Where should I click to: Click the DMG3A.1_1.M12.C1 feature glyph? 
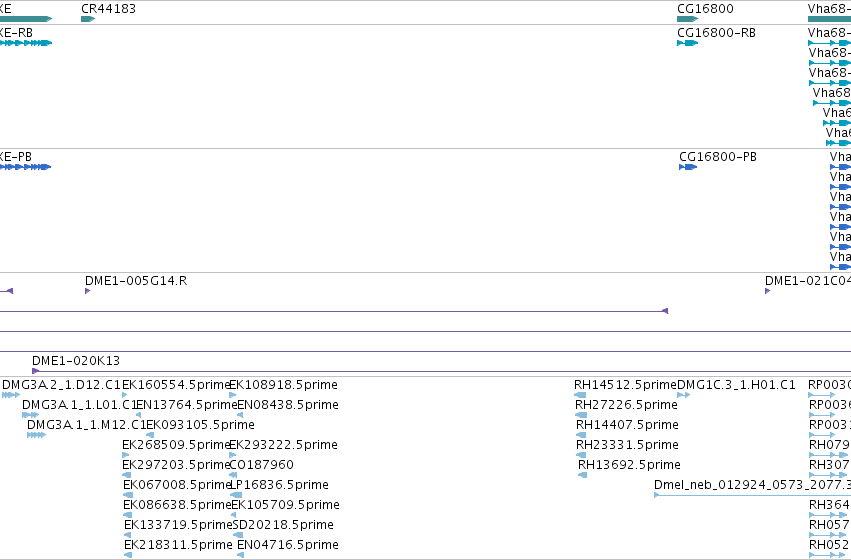pos(36,435)
